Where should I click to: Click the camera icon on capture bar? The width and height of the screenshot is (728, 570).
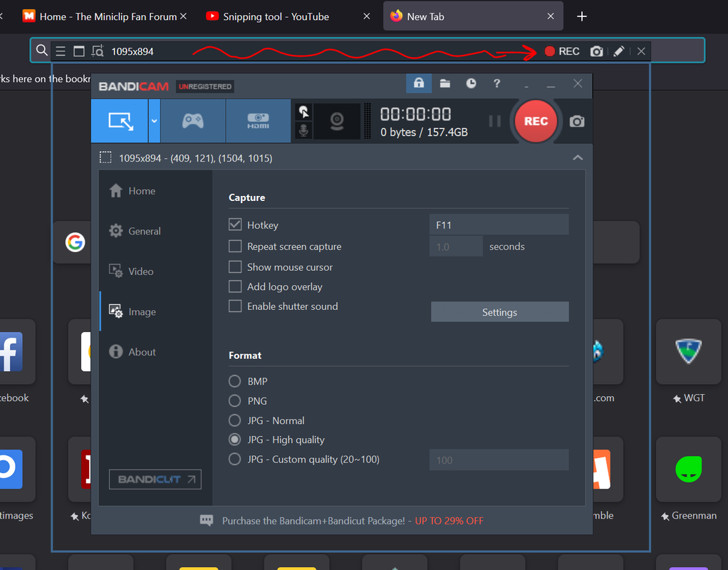tap(597, 51)
